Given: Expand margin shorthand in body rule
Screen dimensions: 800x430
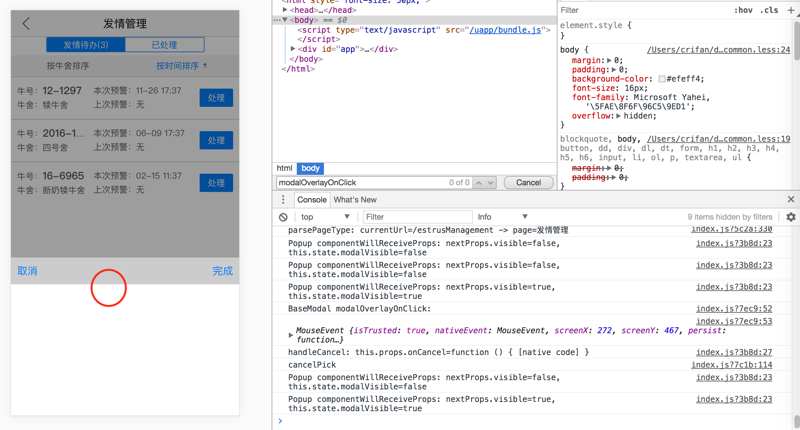Looking at the screenshot, I should [609, 60].
